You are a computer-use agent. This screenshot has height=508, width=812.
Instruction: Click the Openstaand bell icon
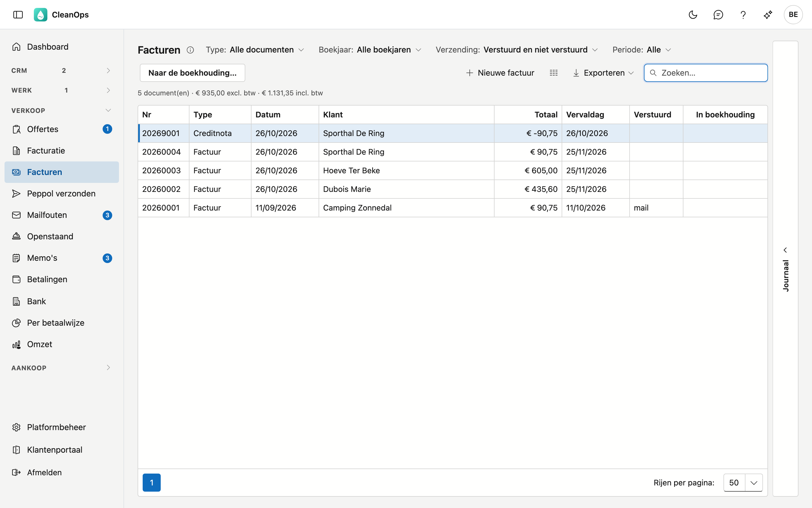(16, 236)
